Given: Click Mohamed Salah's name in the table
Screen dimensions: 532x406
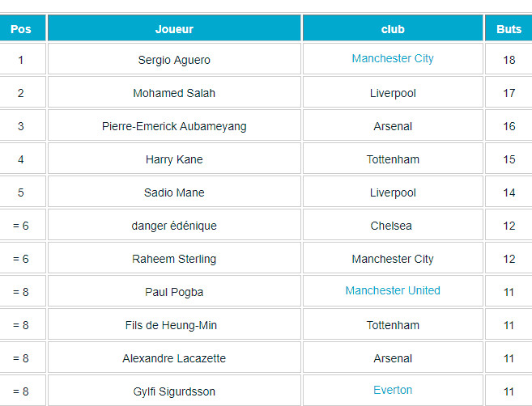Looking at the screenshot, I should pos(174,93).
